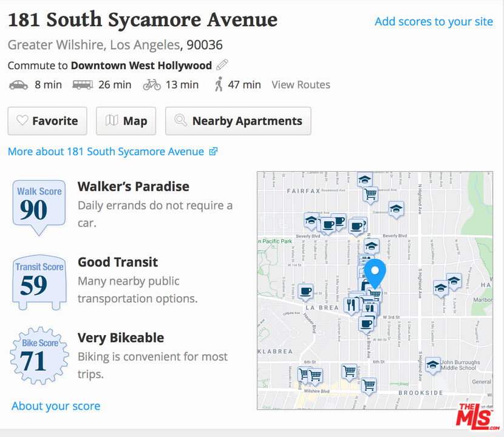Click the Nearby Apartments button
This screenshot has width=504, height=437.
[238, 121]
